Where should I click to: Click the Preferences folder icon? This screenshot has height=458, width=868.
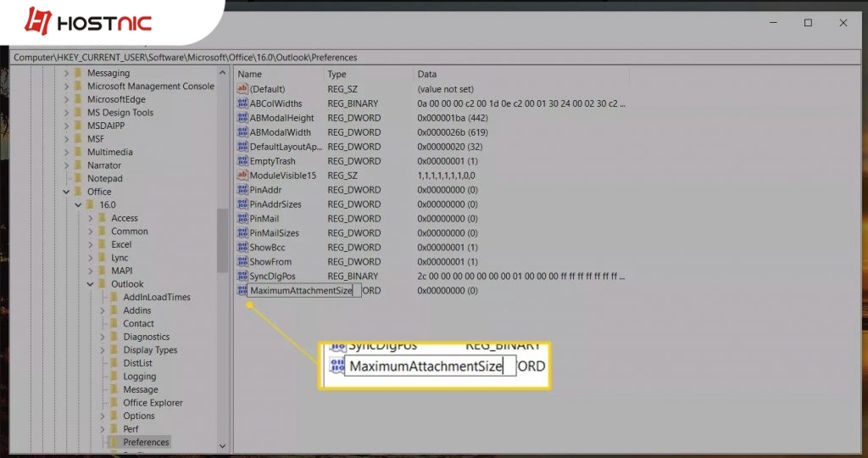point(114,442)
